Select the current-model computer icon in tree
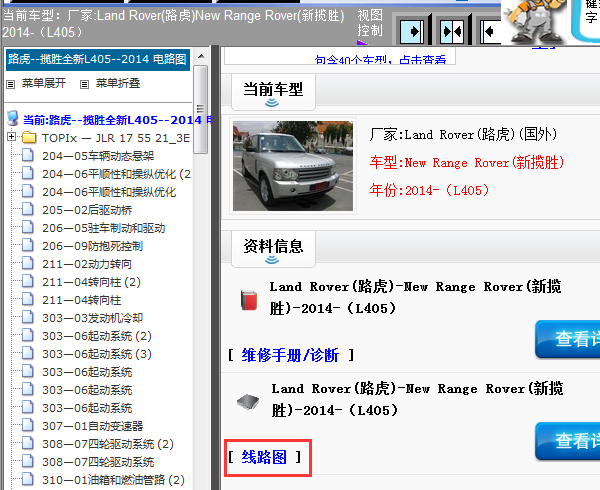600x490 pixels. [x=13, y=119]
